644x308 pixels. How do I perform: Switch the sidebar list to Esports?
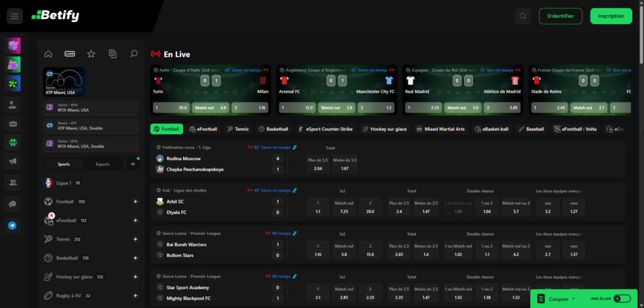click(x=102, y=164)
